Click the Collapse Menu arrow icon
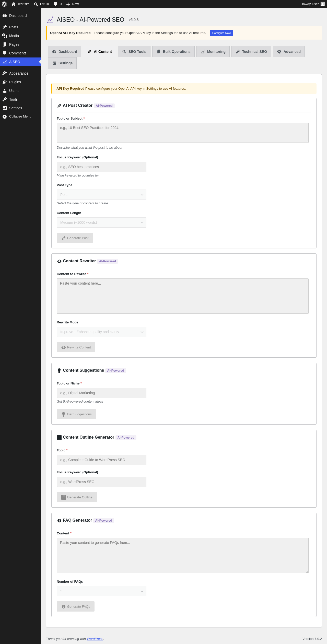 tap(4, 116)
